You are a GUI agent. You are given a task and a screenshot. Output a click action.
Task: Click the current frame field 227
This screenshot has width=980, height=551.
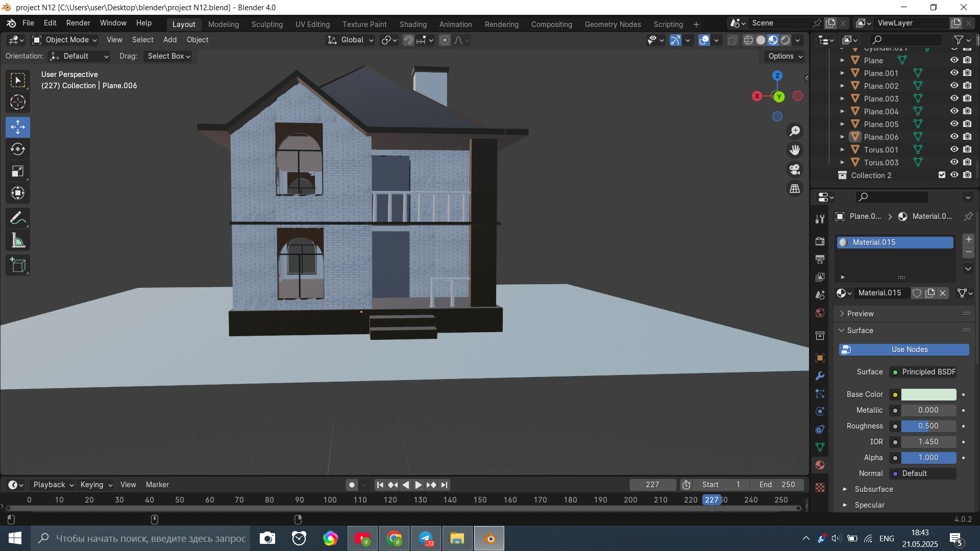click(x=652, y=485)
